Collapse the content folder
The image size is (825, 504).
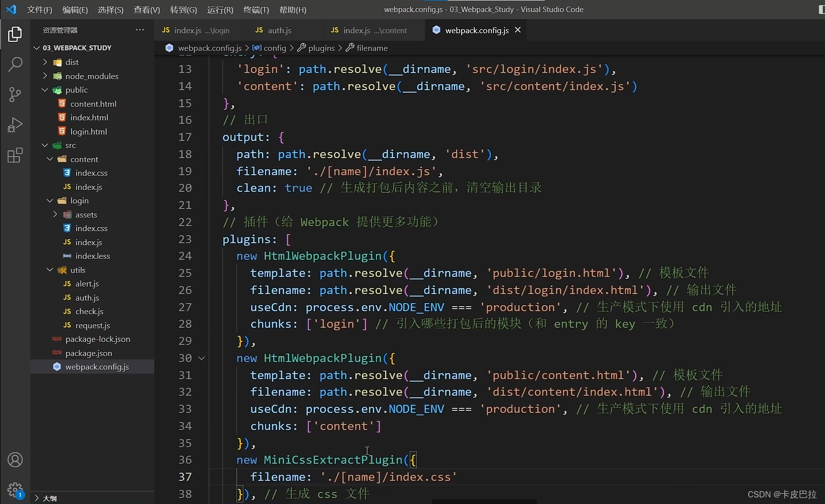point(50,159)
